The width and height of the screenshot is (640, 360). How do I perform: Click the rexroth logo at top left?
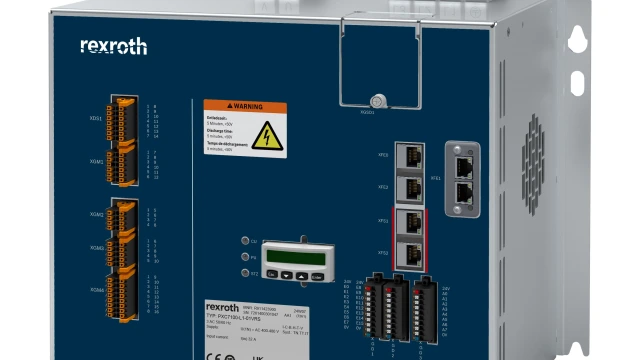[x=113, y=46]
